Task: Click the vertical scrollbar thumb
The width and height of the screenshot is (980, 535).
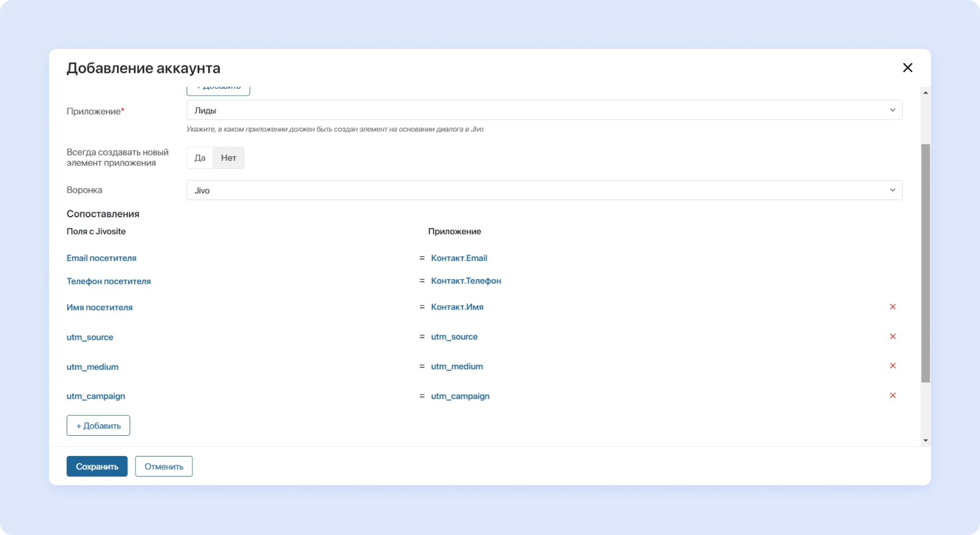Action: [x=925, y=263]
